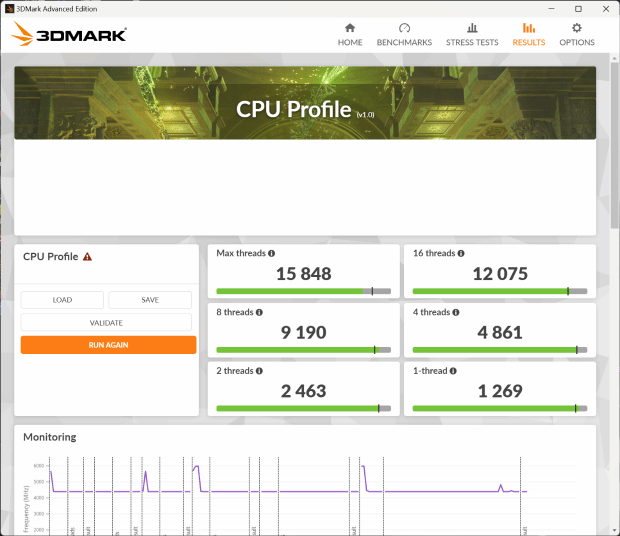Viewport: 620px width, 536px height.
Task: Click the LOAD button
Action: [x=62, y=300]
